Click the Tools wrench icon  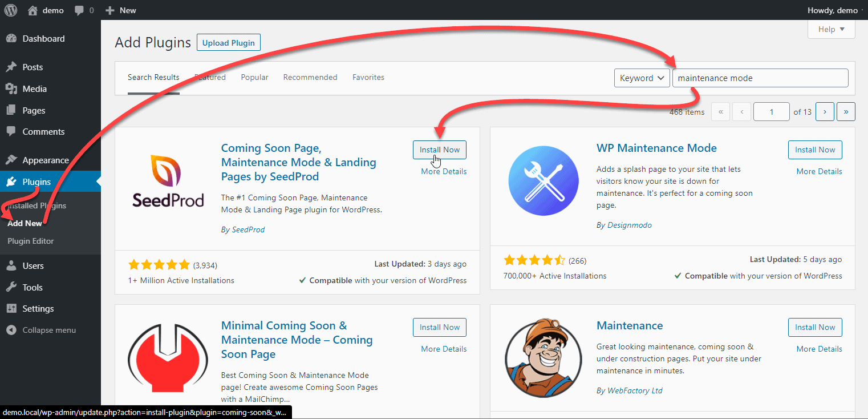[11, 288]
